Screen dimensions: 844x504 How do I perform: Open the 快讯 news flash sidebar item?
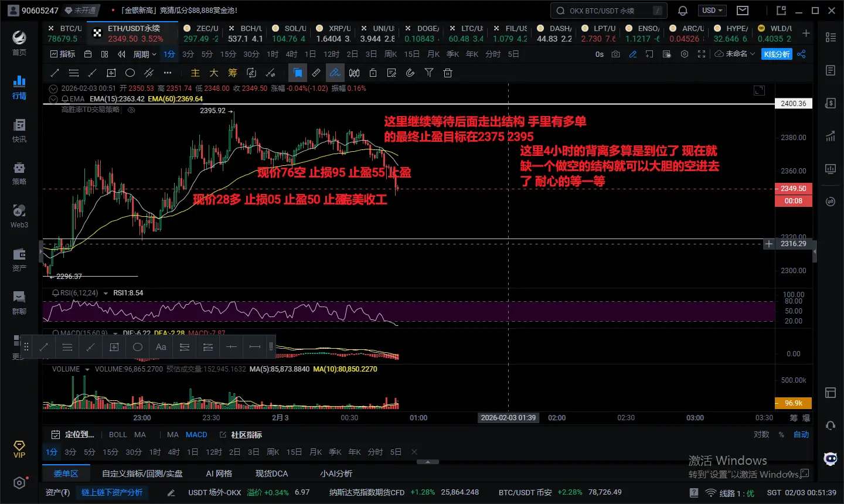click(19, 131)
